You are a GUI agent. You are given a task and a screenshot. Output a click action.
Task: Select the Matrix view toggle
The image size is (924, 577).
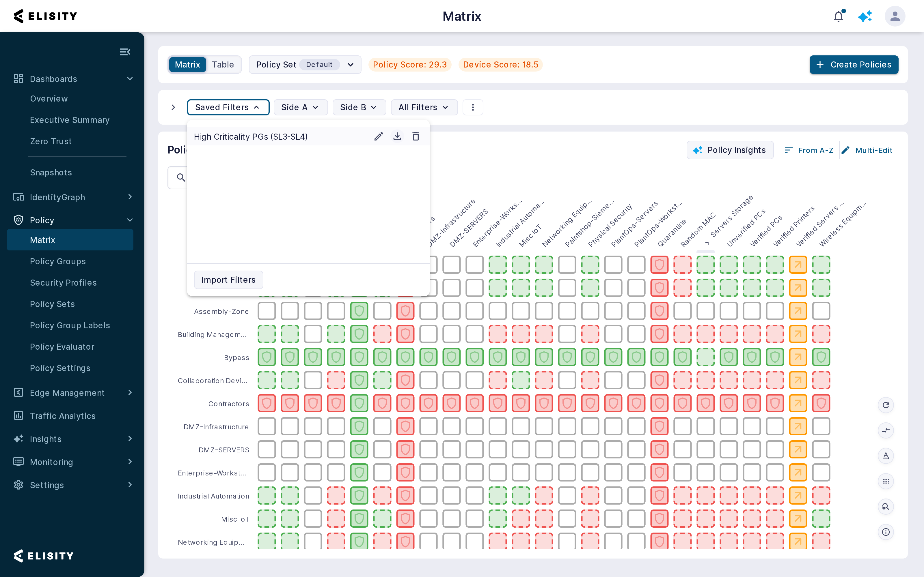coord(187,65)
